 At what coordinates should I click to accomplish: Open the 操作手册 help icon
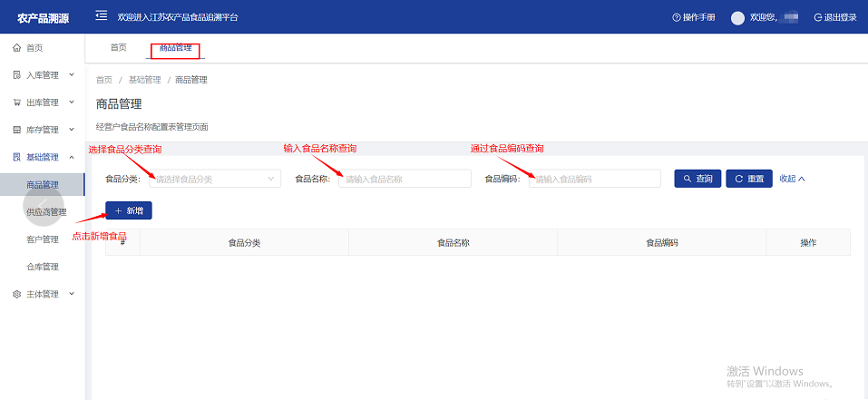676,17
